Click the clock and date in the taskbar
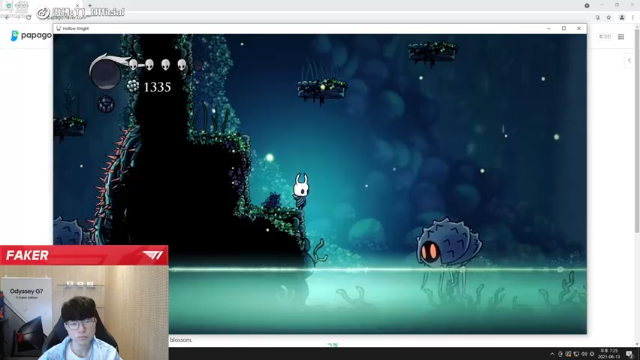Viewport: 640px width, 360px height. (x=609, y=354)
